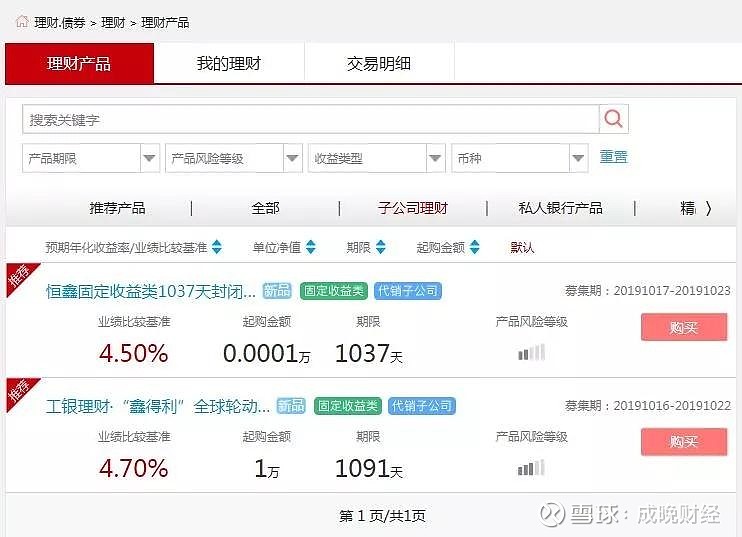
Task: Click the 1091天 term value
Action: (x=369, y=468)
